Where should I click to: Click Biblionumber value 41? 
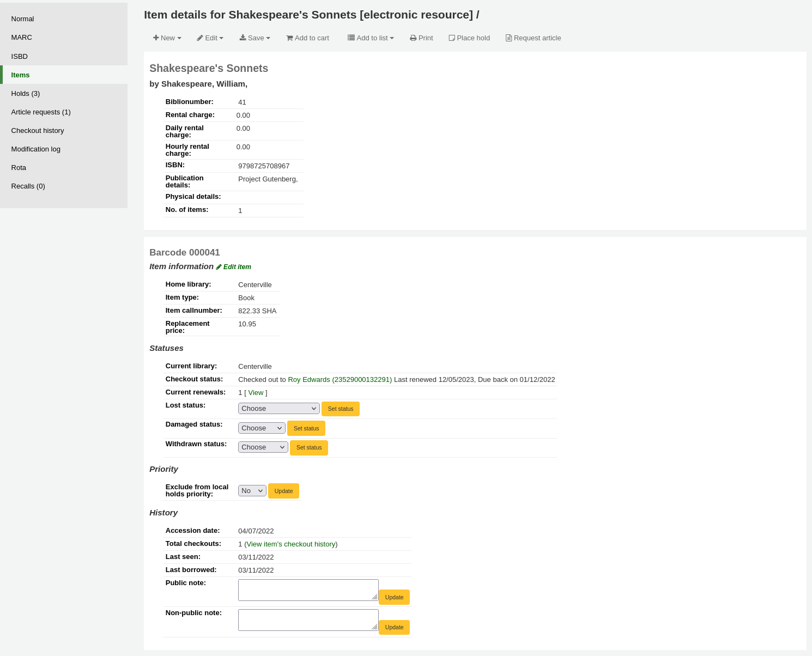click(x=242, y=102)
